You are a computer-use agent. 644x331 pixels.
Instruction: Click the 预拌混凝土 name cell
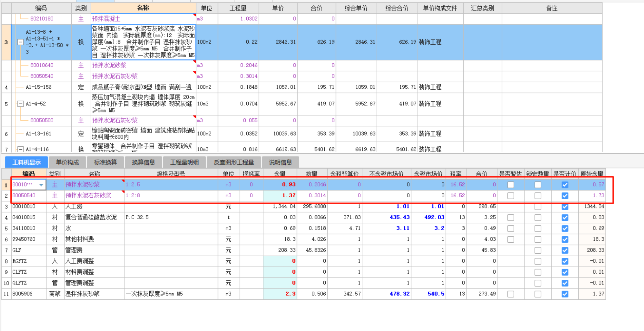[143, 19]
